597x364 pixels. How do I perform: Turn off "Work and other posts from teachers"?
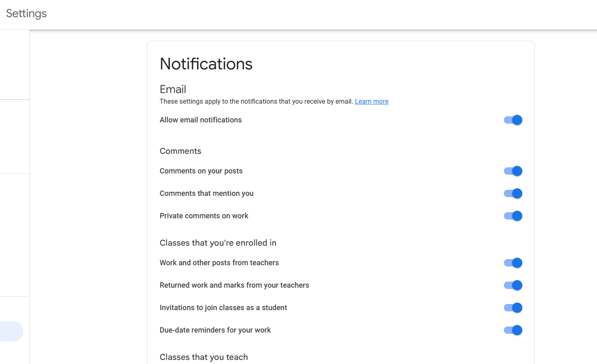coord(512,262)
